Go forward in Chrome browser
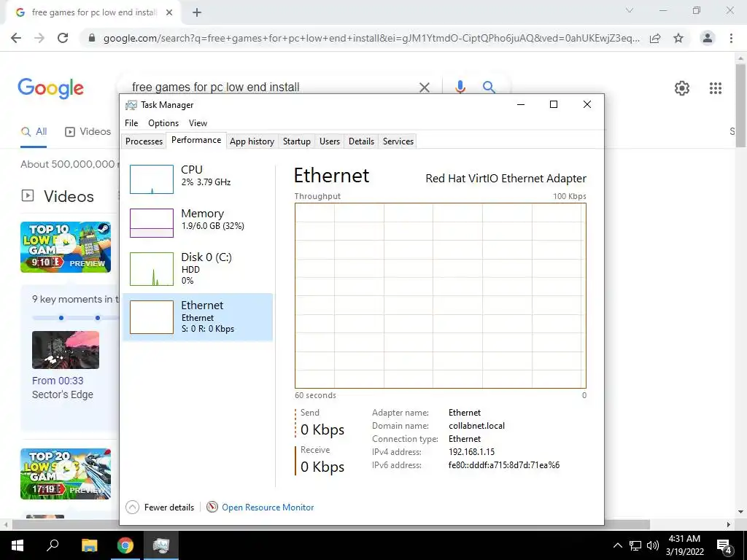Image resolution: width=747 pixels, height=560 pixels. pos(39,38)
